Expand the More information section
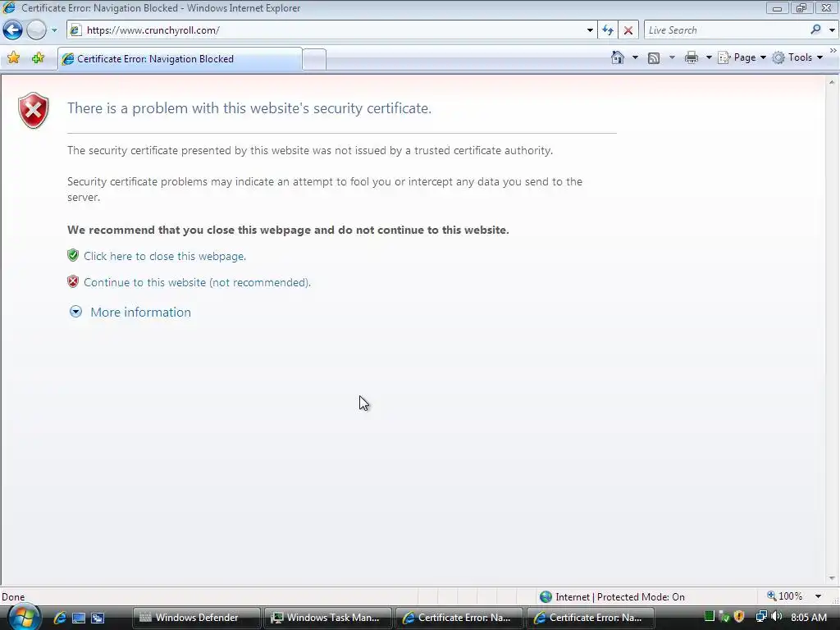The width and height of the screenshot is (840, 630). [x=75, y=312]
